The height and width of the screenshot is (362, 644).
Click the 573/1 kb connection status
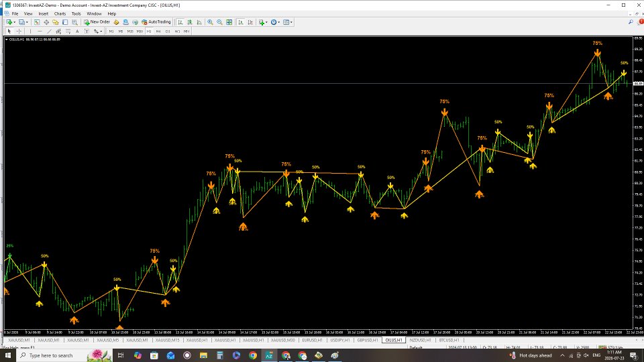pyautogui.click(x=611, y=348)
